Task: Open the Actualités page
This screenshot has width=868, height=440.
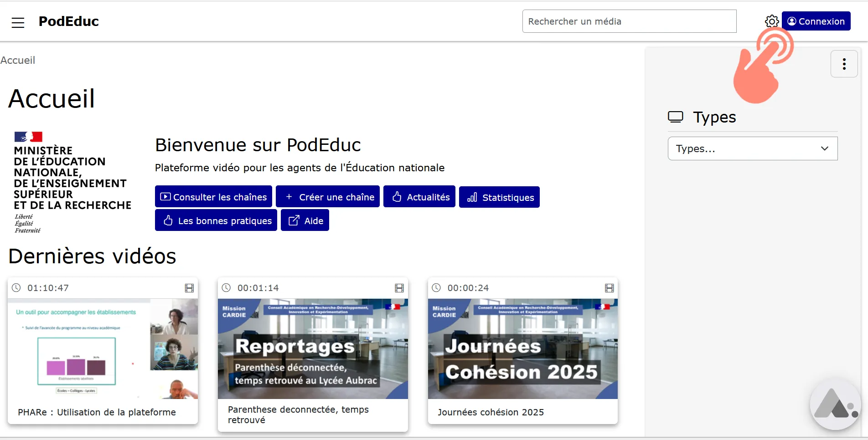Action: click(x=419, y=197)
